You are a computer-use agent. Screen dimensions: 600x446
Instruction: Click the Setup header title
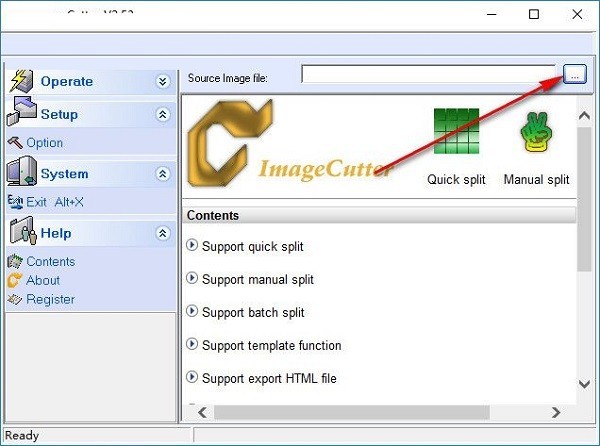point(59,114)
